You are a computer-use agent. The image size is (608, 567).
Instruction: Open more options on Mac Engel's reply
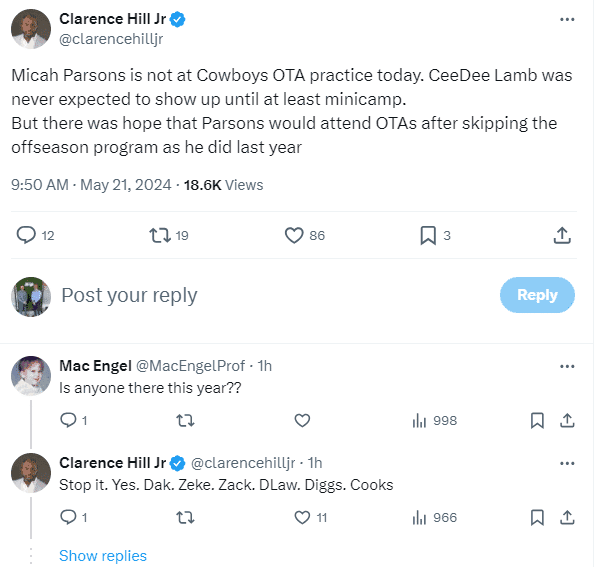coord(567,366)
